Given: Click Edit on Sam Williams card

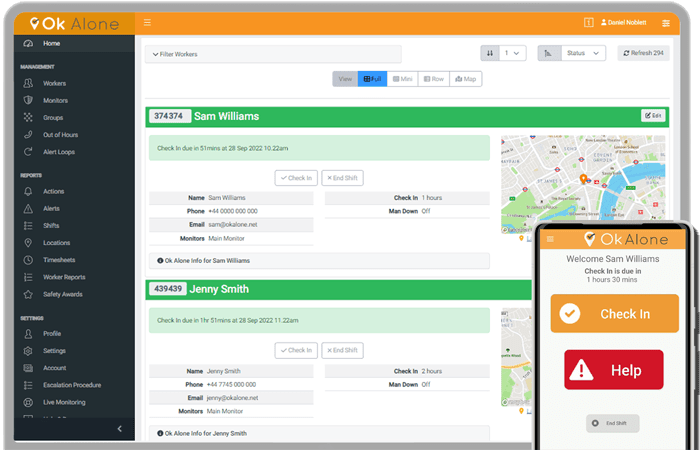Looking at the screenshot, I should (653, 116).
